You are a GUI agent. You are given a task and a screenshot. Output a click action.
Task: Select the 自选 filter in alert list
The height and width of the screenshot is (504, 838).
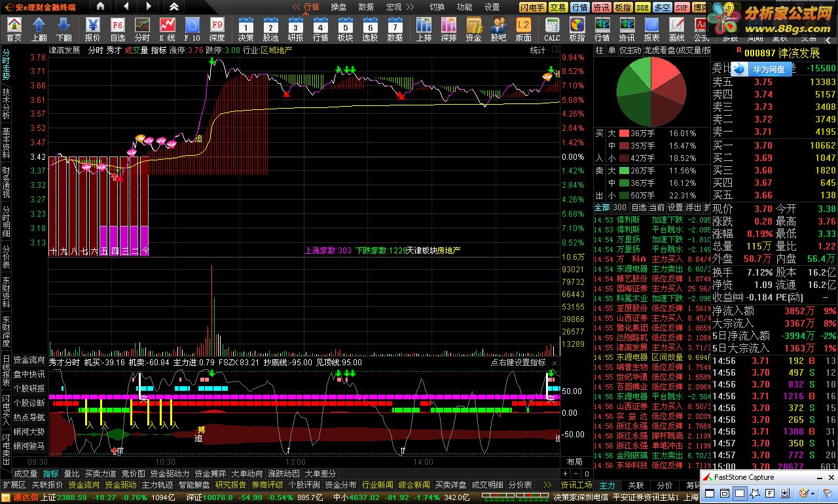point(639,207)
